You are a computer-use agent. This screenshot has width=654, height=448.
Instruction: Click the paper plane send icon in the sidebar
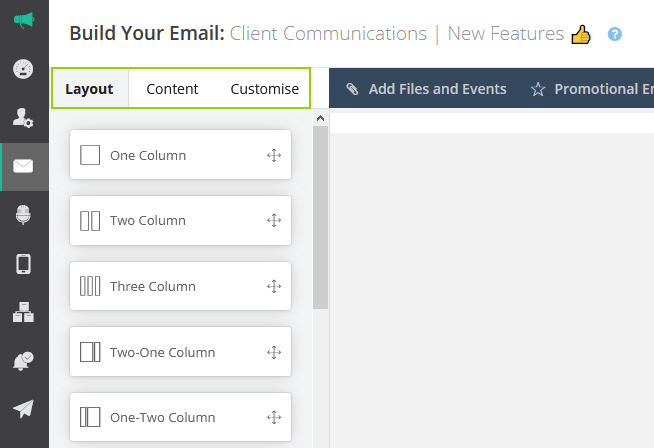[23, 409]
